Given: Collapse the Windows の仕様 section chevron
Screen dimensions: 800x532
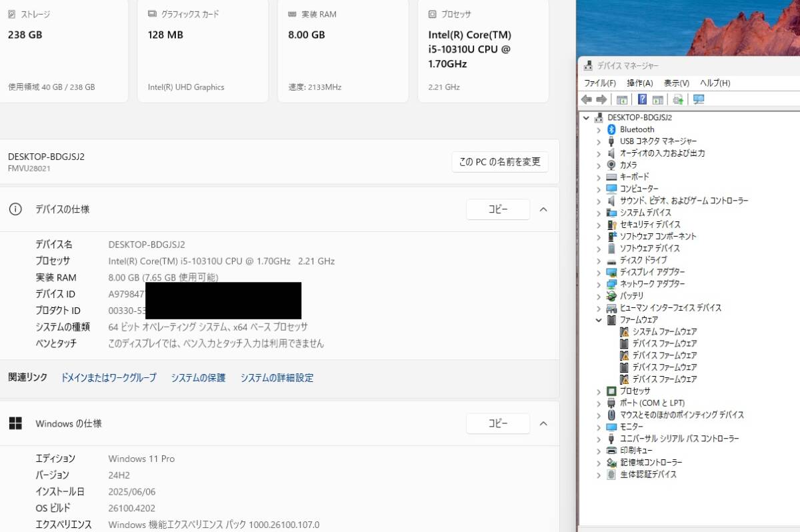Looking at the screenshot, I should 543,423.
